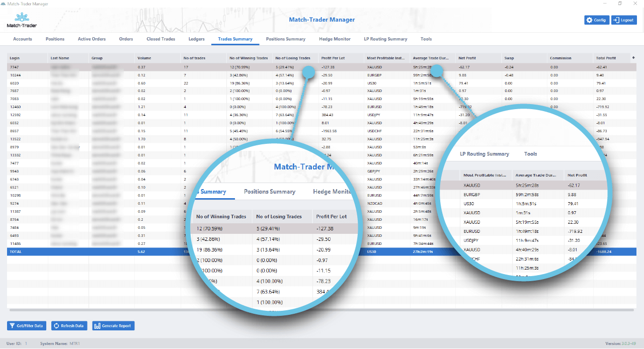Viewport: 644px width, 349px height.
Task: Switch to the Accounts tab
Action: click(x=23, y=39)
